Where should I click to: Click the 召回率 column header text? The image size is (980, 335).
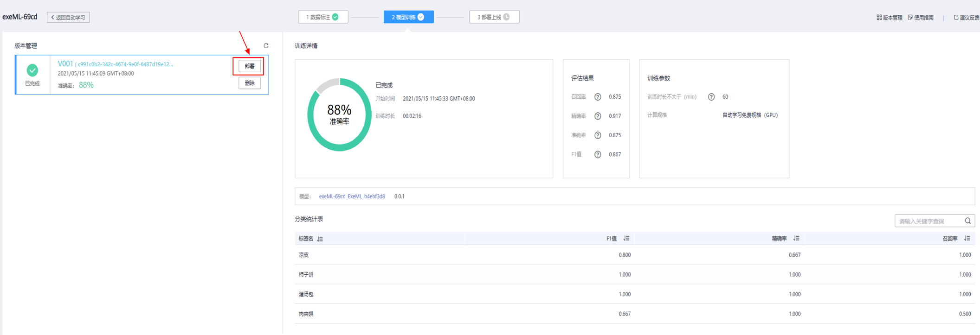tap(950, 239)
